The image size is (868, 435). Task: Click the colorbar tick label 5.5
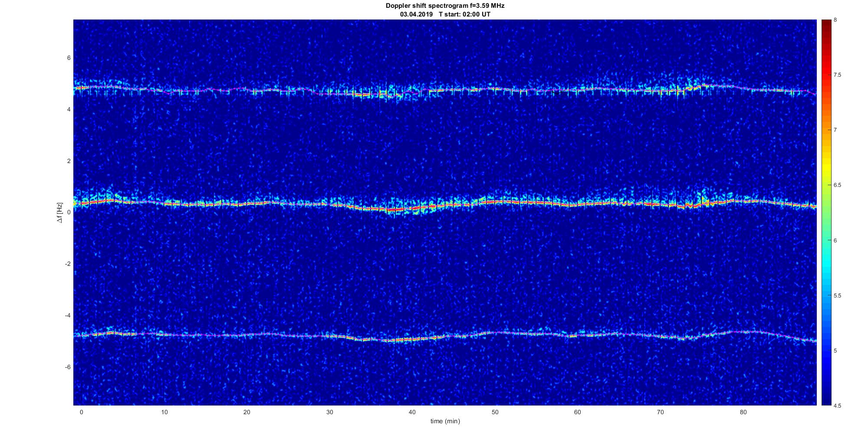tap(837, 296)
